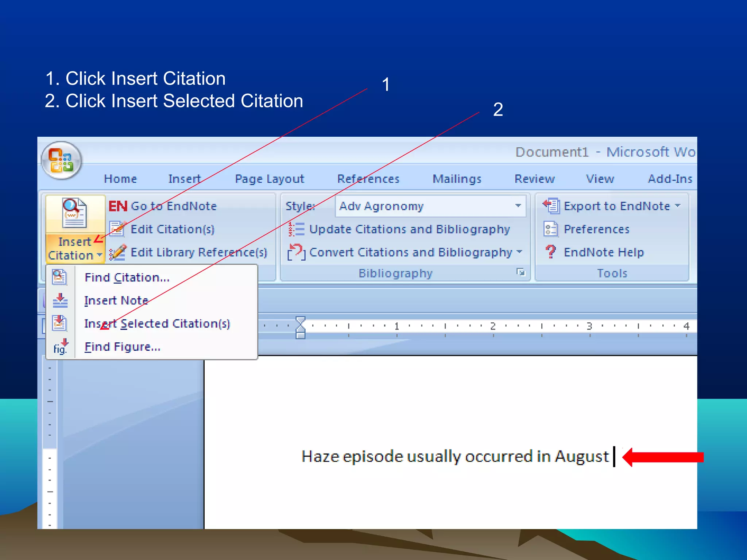This screenshot has height=560, width=747.
Task: Click Update Citations and Bibliography
Action: click(409, 229)
